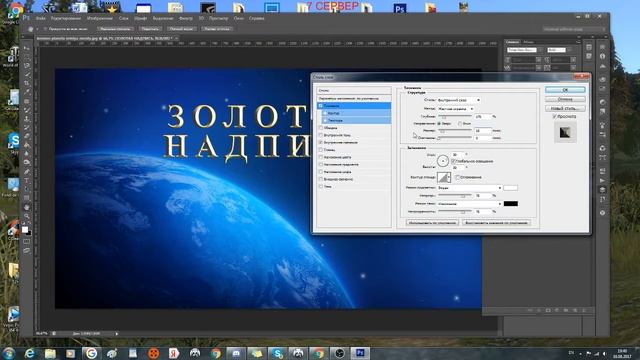The height and width of the screenshot is (360, 640).
Task: Select the Вниз direction radio button
Action: [460, 123]
